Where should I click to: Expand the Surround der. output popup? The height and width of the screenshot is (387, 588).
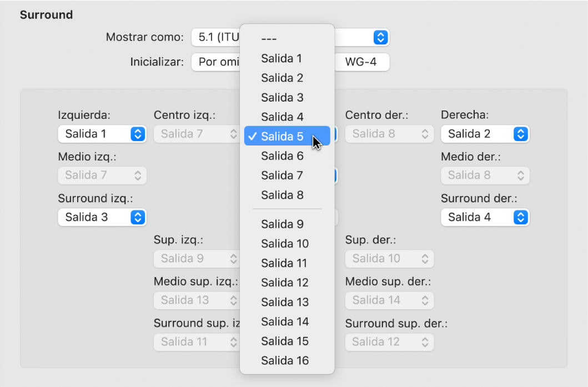coord(485,217)
